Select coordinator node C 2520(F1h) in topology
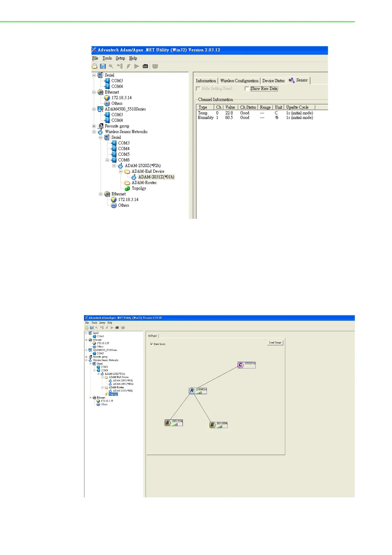Screen dimensions: 392x555 [x=246, y=365]
